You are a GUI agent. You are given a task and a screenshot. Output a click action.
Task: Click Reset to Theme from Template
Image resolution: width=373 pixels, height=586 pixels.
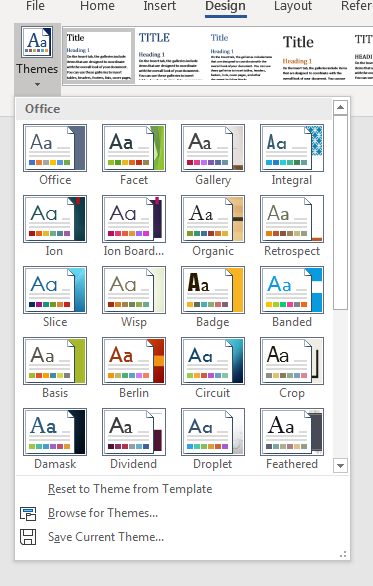coord(130,489)
